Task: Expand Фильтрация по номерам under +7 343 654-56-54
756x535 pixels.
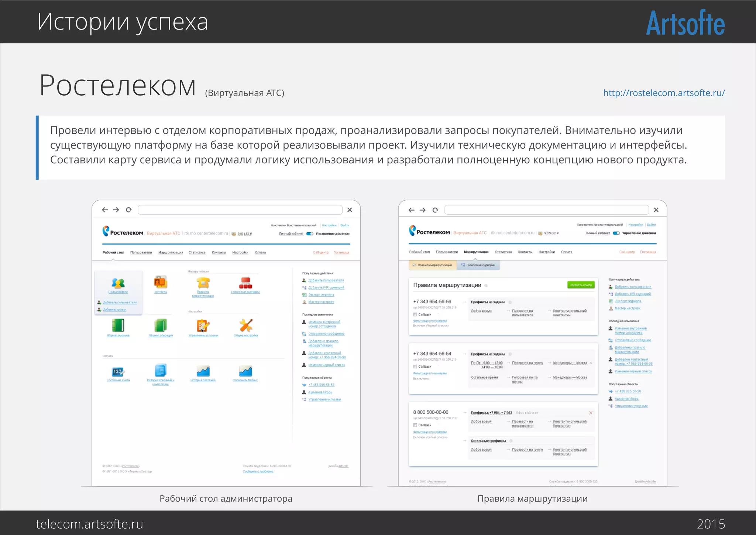Action: point(430,374)
